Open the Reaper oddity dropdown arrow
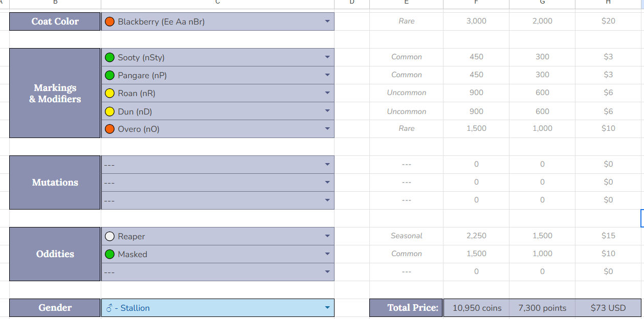The width and height of the screenshot is (644, 319). pyautogui.click(x=327, y=236)
